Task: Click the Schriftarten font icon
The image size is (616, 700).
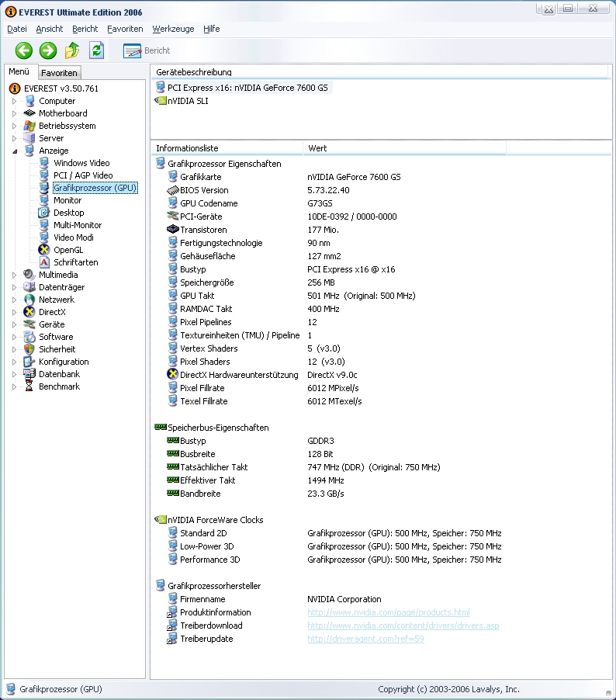Action: (x=43, y=262)
